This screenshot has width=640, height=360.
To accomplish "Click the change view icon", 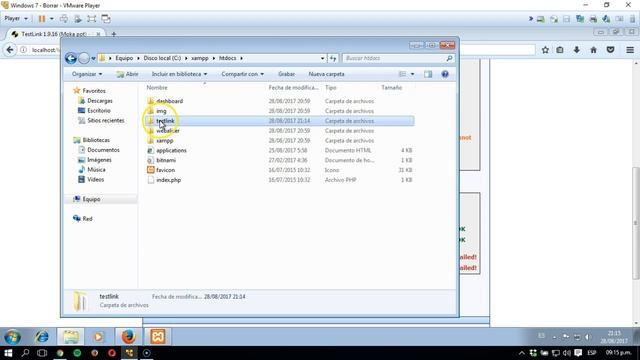I will point(402,74).
